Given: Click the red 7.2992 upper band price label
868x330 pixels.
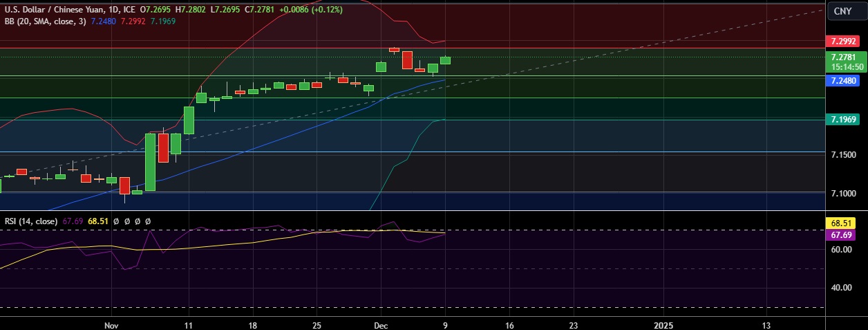Looking at the screenshot, I should [844, 42].
